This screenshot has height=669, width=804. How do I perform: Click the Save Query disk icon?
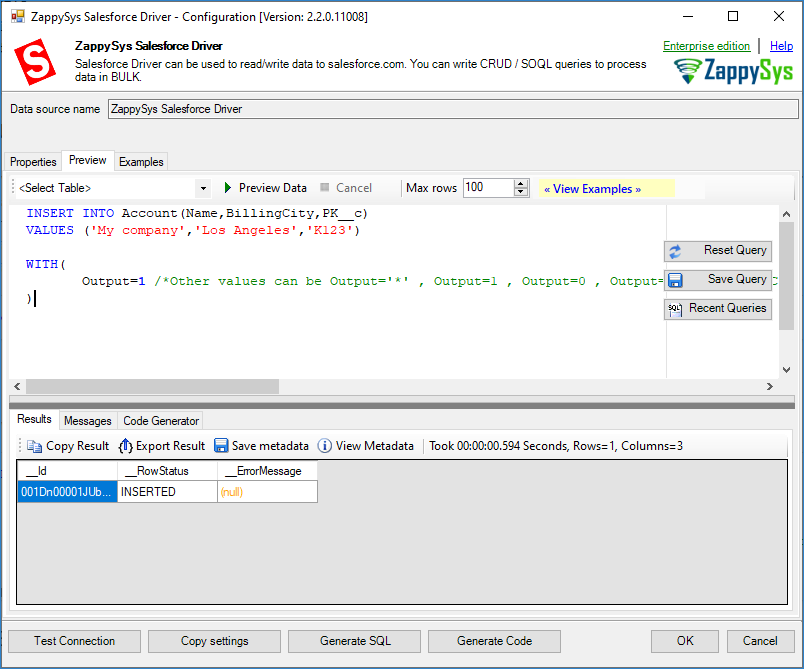[675, 280]
